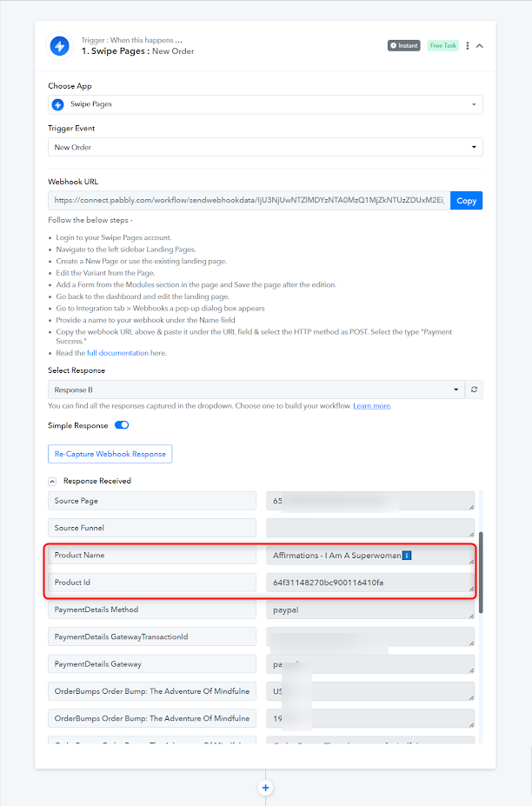532x806 pixels.
Task: Select the Product Id value field
Action: pyautogui.click(x=370, y=583)
